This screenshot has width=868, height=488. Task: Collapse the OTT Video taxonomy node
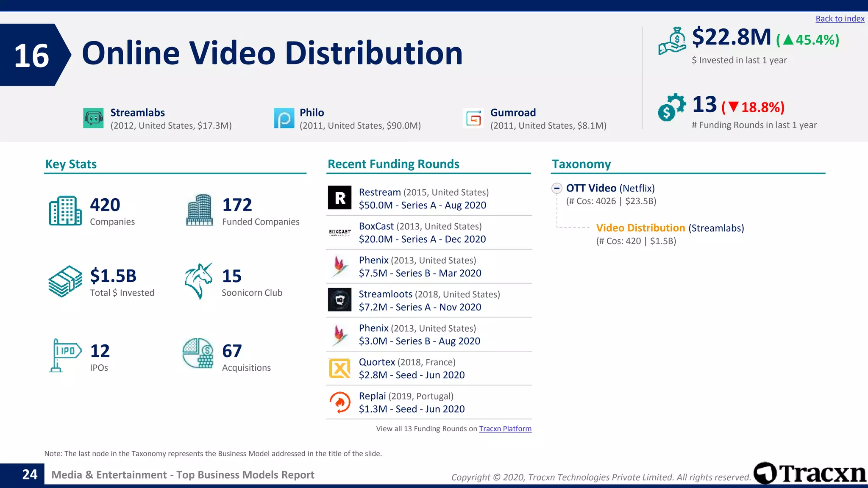(x=557, y=188)
